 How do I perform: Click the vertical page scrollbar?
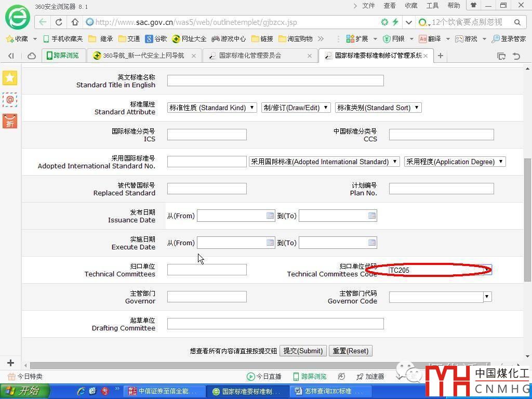coord(528,218)
